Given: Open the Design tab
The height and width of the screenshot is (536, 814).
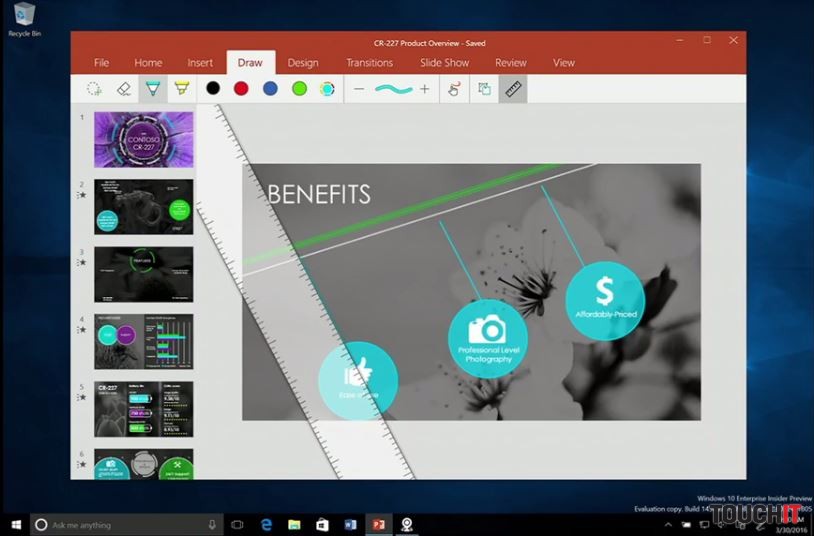Looking at the screenshot, I should (x=303, y=63).
